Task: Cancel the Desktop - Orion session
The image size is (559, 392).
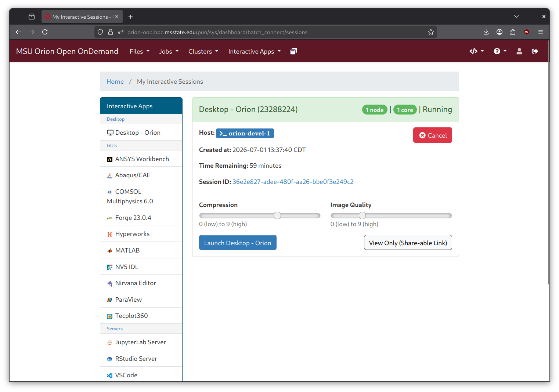Action: pos(433,135)
